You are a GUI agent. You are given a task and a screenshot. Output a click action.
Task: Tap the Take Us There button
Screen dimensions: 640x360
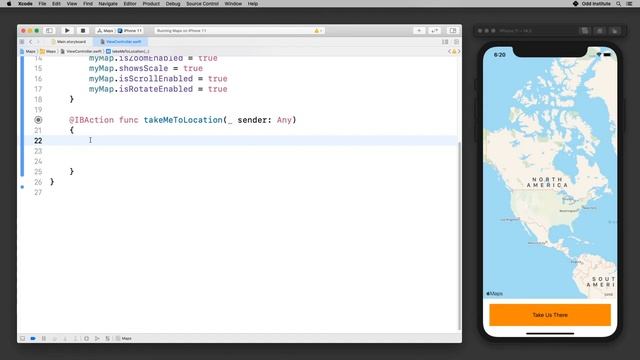pos(550,315)
